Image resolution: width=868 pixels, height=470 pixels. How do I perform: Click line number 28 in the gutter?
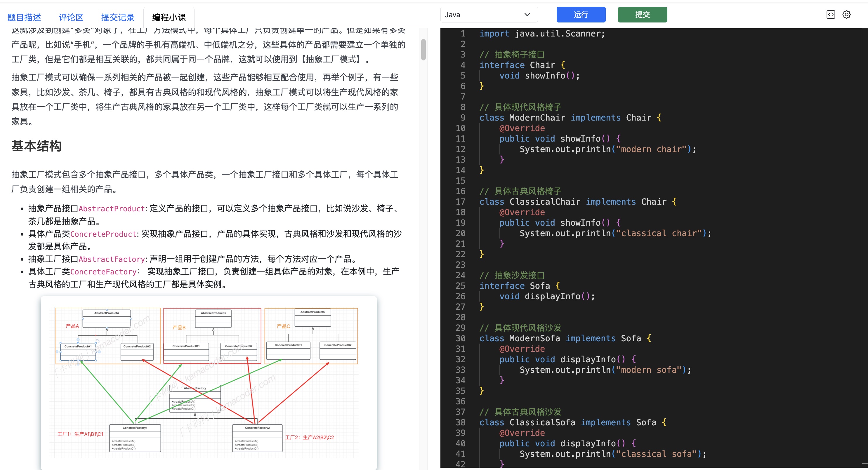click(x=460, y=317)
